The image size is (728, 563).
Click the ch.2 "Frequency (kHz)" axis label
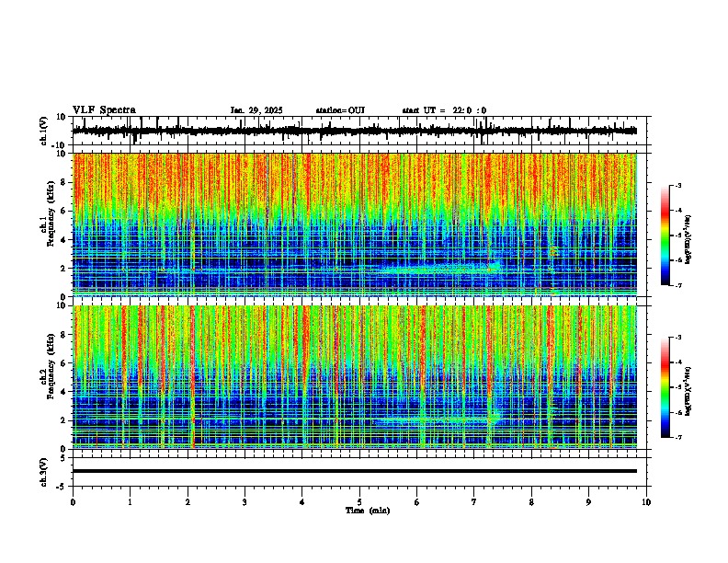click(51, 366)
